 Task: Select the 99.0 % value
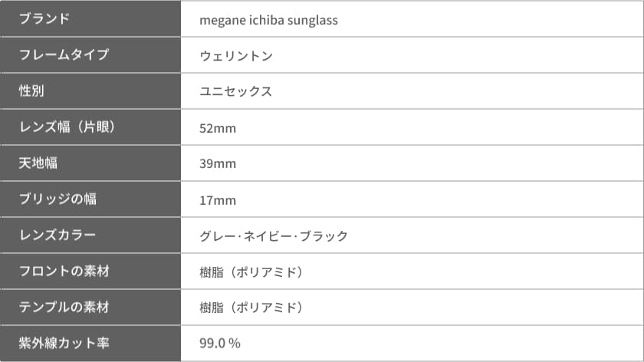pyautogui.click(x=220, y=343)
